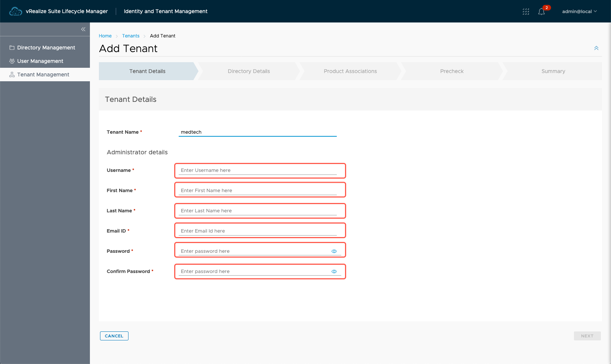The width and height of the screenshot is (611, 364).
Task: Focus the Username input field
Action: pos(258,170)
